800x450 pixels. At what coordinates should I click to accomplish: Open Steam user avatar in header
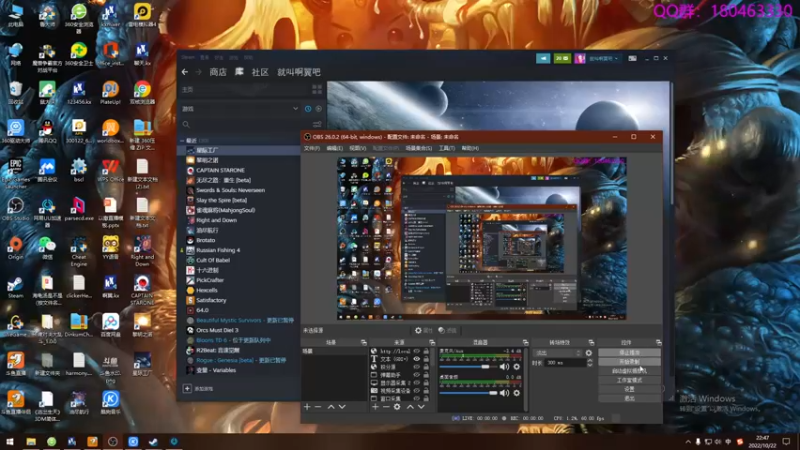point(580,59)
